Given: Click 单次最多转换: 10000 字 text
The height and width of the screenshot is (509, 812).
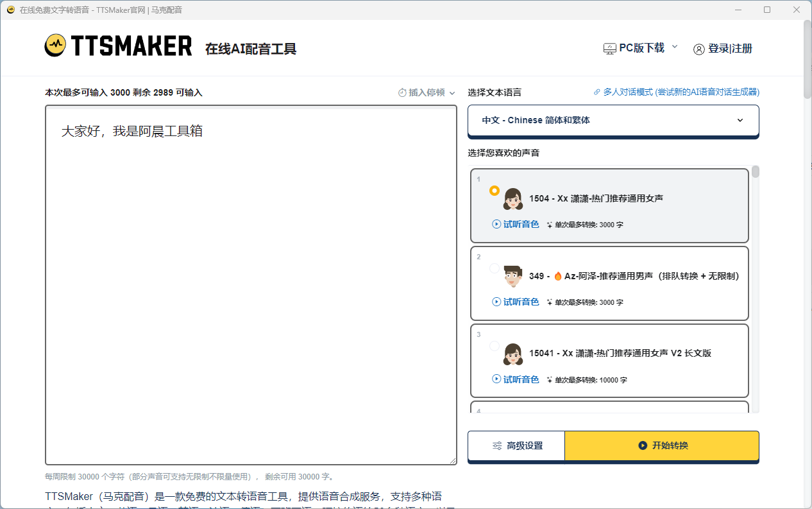Looking at the screenshot, I should point(591,380).
